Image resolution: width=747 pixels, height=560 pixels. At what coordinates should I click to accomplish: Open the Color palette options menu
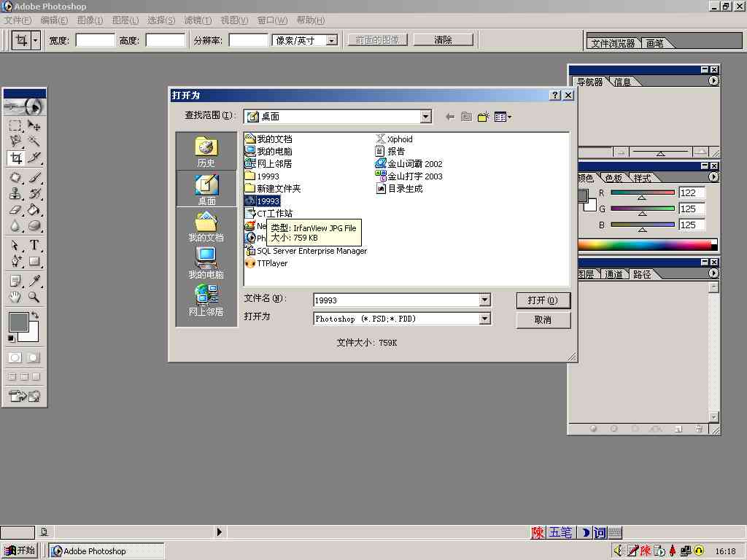click(x=713, y=177)
